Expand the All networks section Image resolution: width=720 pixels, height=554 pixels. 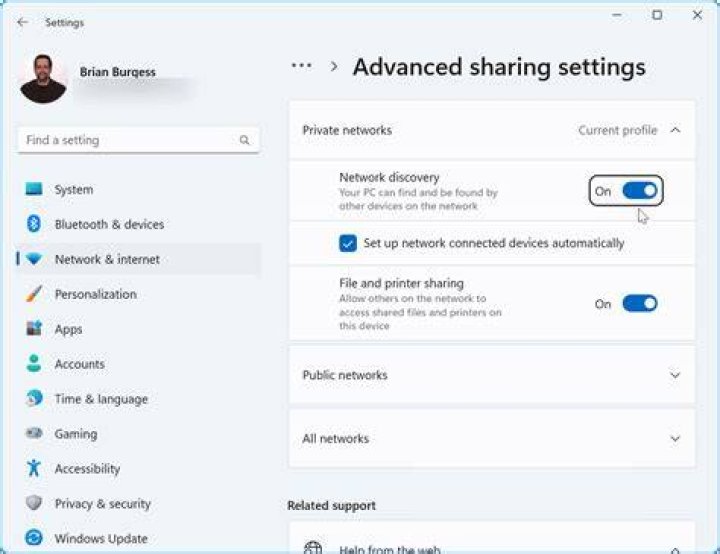[675, 439]
